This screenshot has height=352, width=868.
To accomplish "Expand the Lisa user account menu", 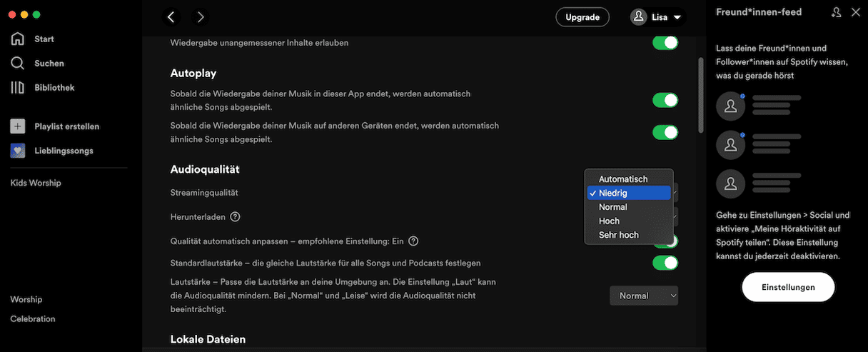I will pos(657,17).
